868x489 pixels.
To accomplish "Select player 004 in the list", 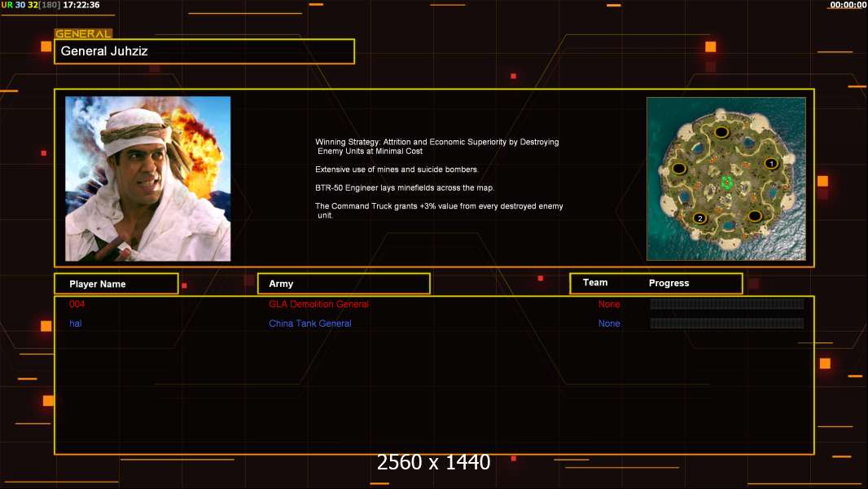I will [x=77, y=304].
